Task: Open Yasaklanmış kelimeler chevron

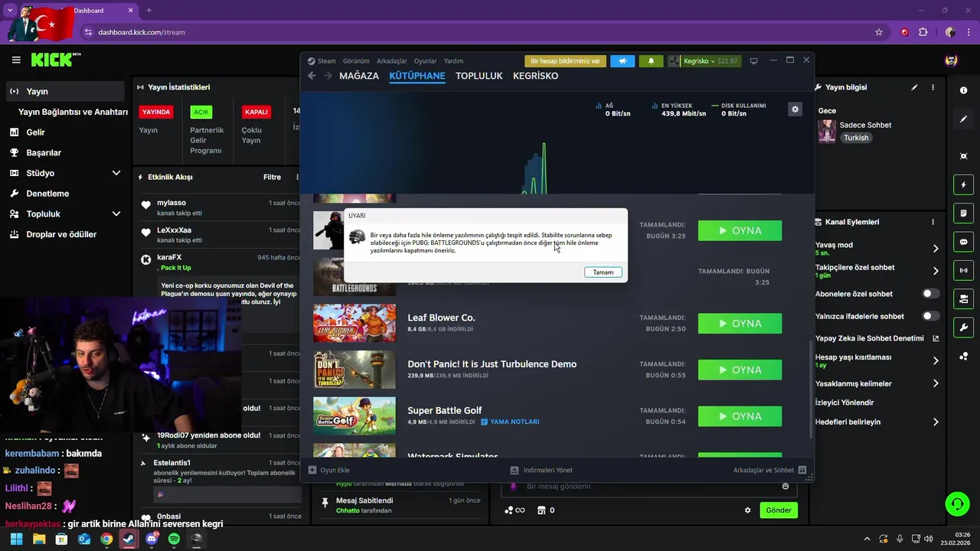Action: 936,383
